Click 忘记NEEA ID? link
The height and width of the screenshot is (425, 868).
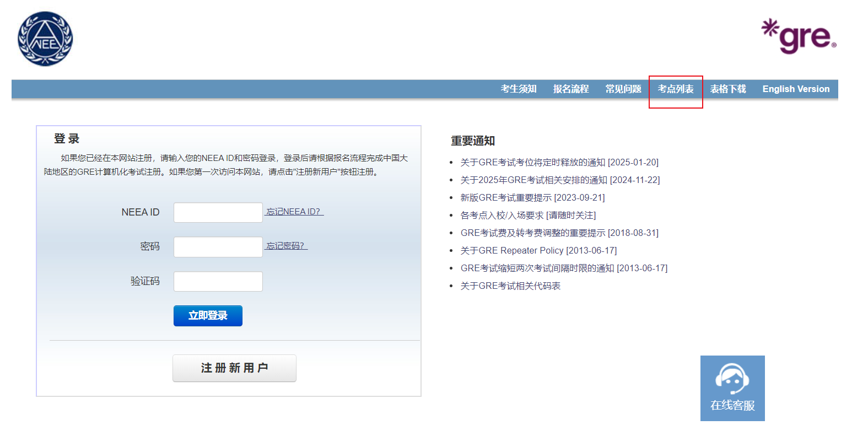tap(294, 212)
